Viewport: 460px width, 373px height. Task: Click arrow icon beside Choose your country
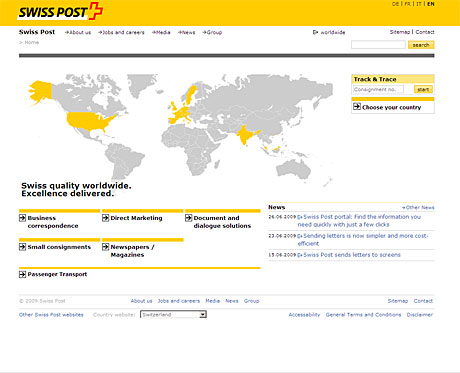click(357, 107)
